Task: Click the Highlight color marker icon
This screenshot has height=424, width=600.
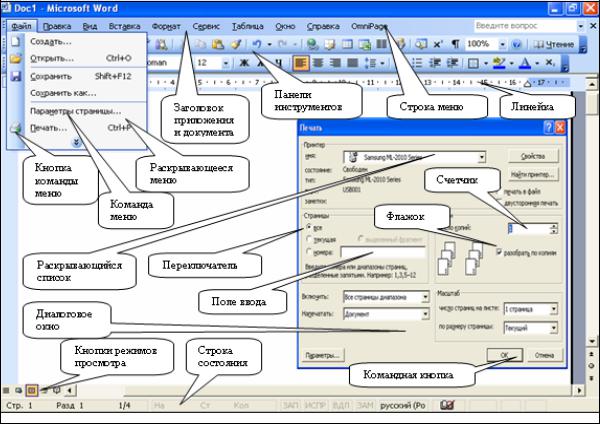Action: pyautogui.click(x=499, y=63)
